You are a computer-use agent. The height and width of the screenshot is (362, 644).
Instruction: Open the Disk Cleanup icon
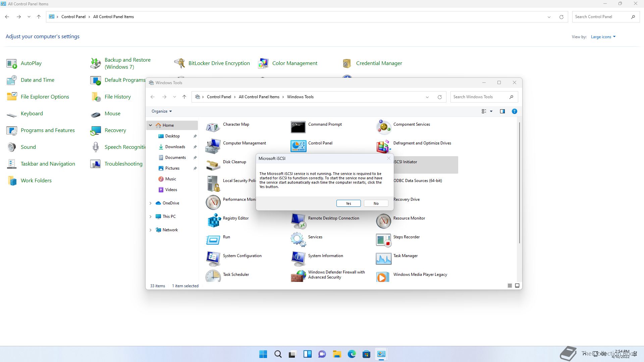click(x=213, y=165)
